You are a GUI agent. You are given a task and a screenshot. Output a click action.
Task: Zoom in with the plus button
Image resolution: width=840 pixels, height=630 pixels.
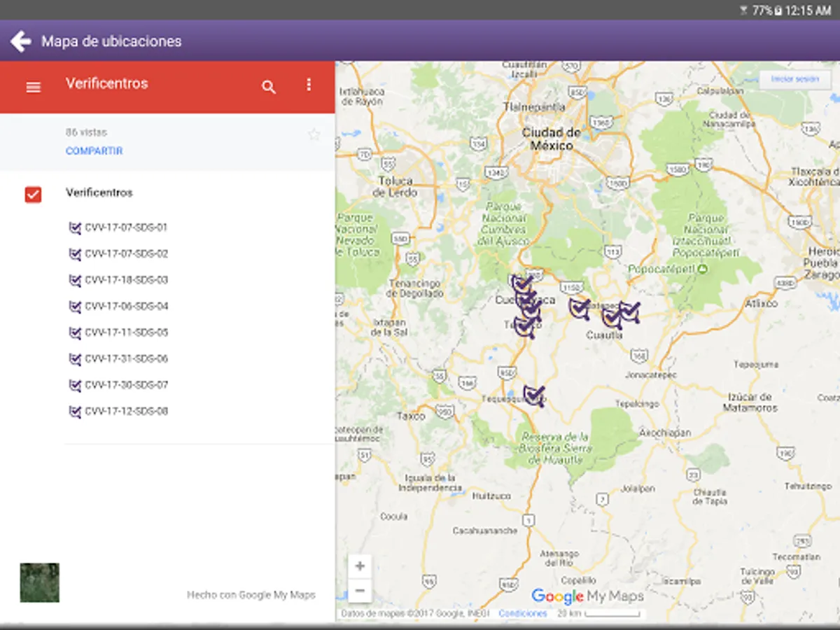click(x=360, y=566)
